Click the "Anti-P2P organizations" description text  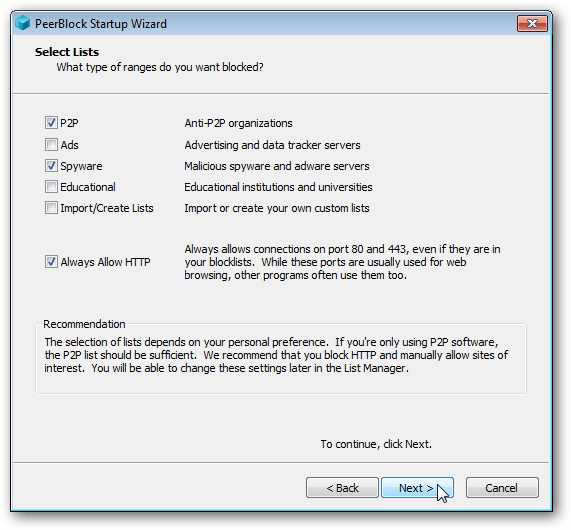coord(238,123)
